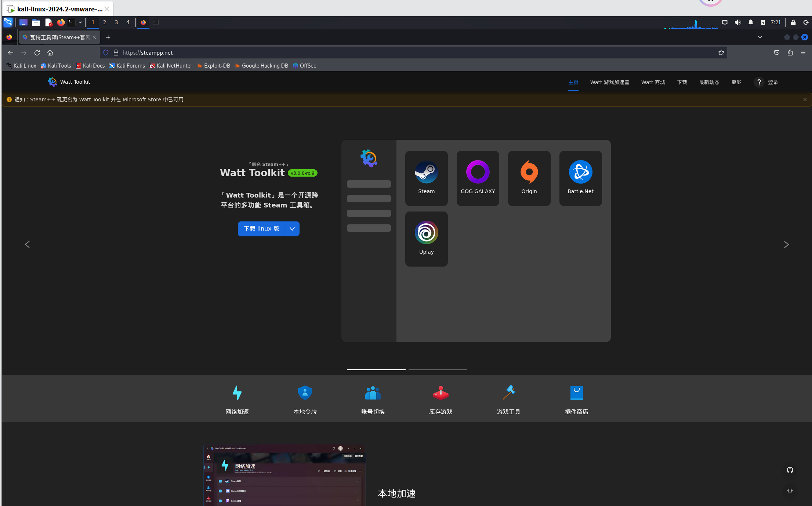The width and height of the screenshot is (812, 506).
Task: List all tabs with the chevron
Action: tap(760, 37)
